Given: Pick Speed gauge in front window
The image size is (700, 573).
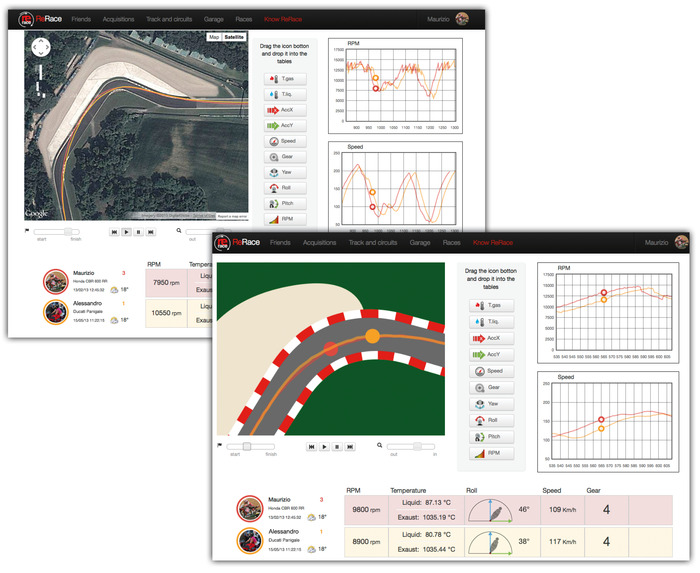Looking at the screenshot, I should (x=479, y=371).
